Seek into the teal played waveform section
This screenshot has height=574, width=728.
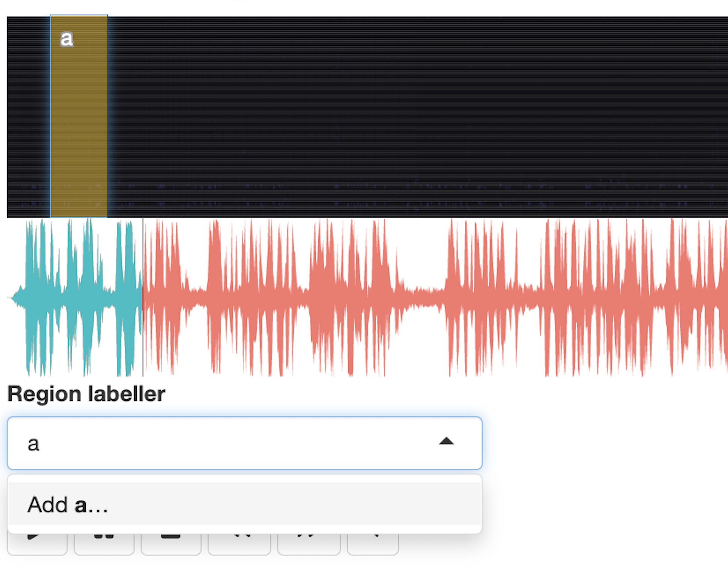75,298
